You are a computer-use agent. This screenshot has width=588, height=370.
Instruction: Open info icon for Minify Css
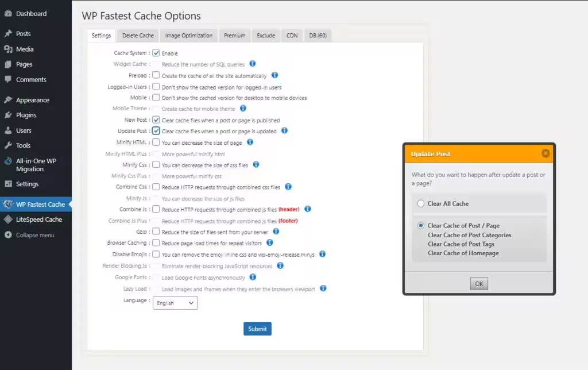pyautogui.click(x=256, y=164)
